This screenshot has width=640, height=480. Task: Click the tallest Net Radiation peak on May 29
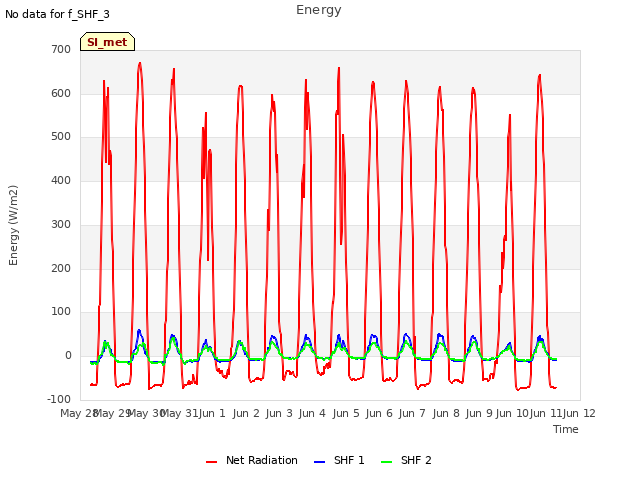coord(140,63)
